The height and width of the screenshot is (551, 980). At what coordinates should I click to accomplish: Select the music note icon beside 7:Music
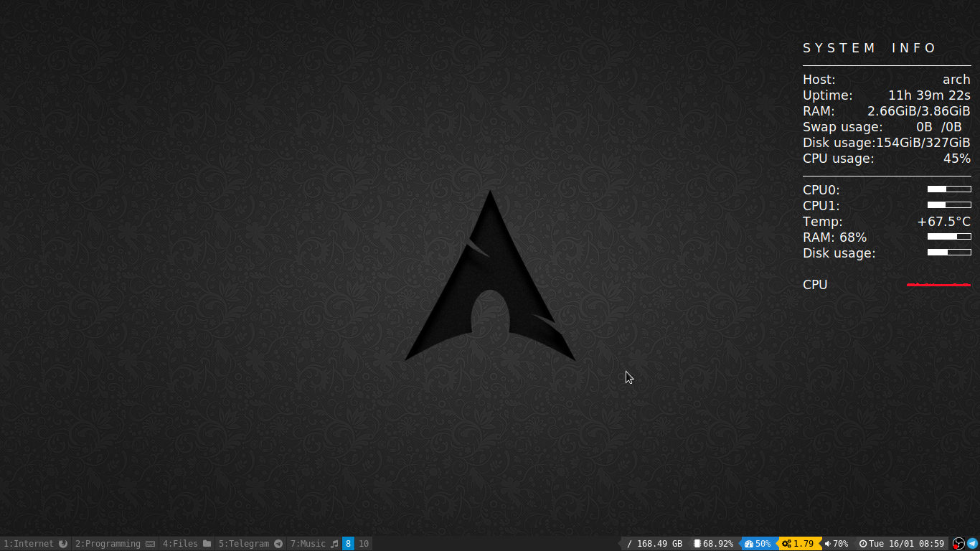click(334, 543)
